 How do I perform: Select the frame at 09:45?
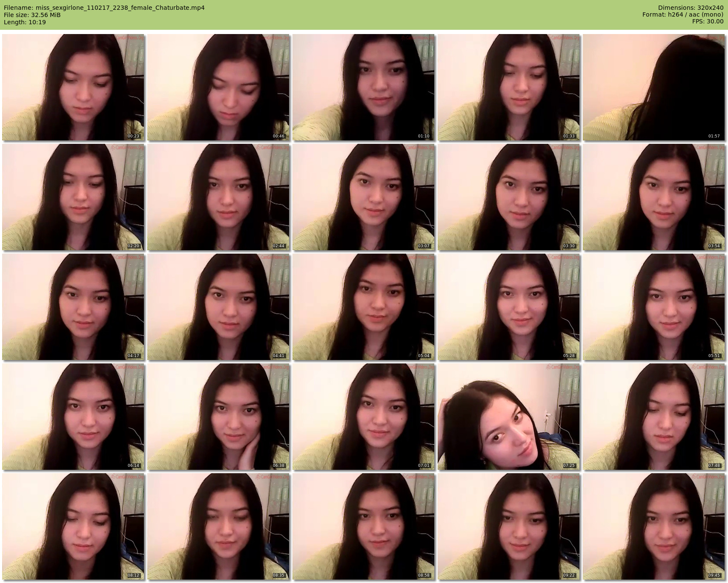tap(654, 526)
